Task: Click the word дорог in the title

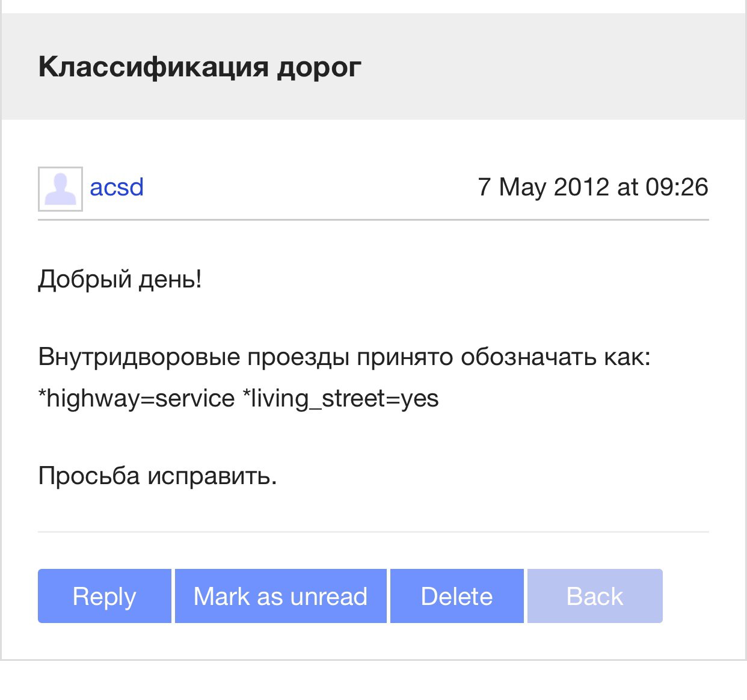Action: click(x=319, y=68)
